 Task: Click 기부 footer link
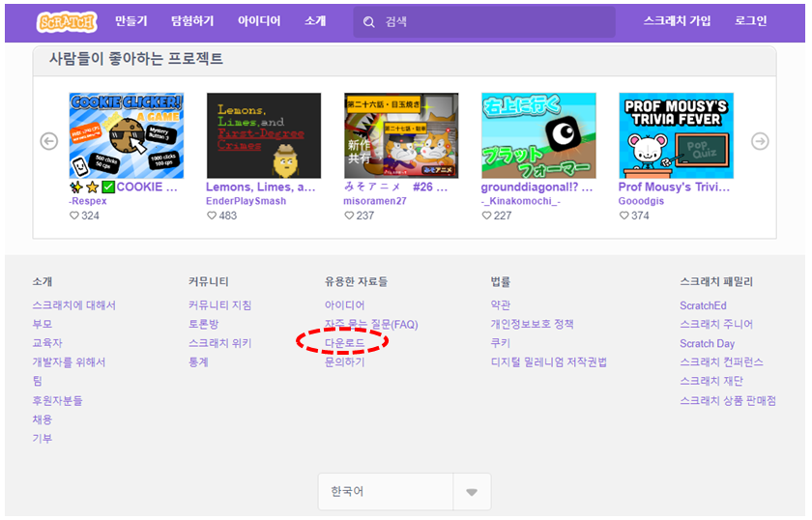tap(43, 439)
